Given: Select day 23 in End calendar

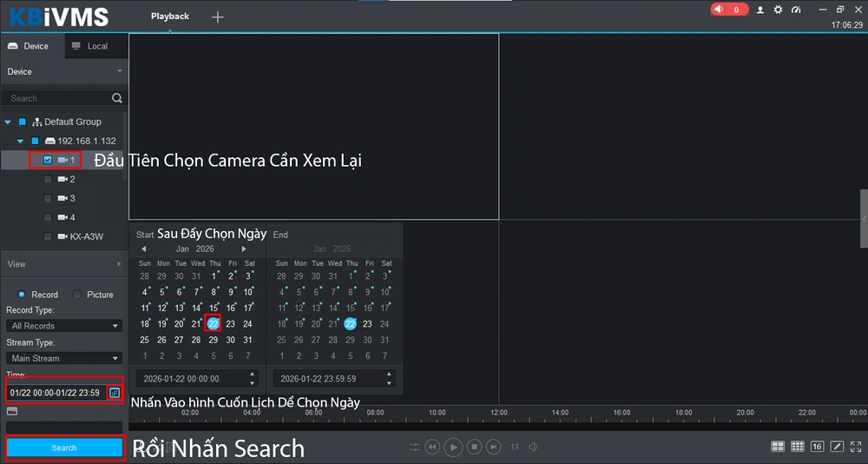Looking at the screenshot, I should click(367, 324).
